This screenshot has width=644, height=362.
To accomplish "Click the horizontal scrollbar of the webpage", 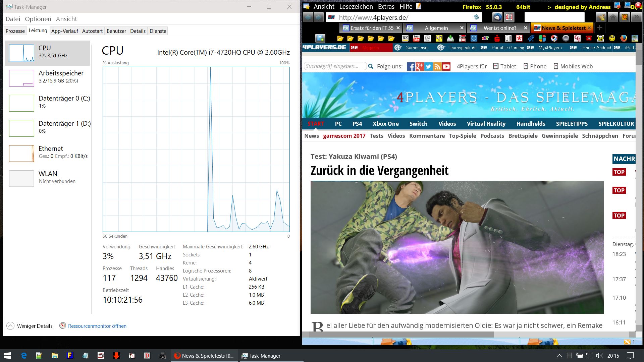I will [401, 335].
